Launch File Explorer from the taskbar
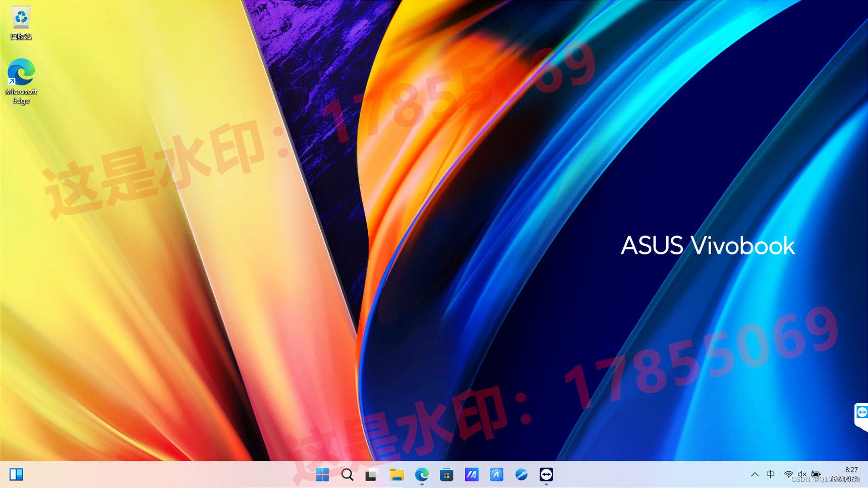The width and height of the screenshot is (868, 488). 397,474
